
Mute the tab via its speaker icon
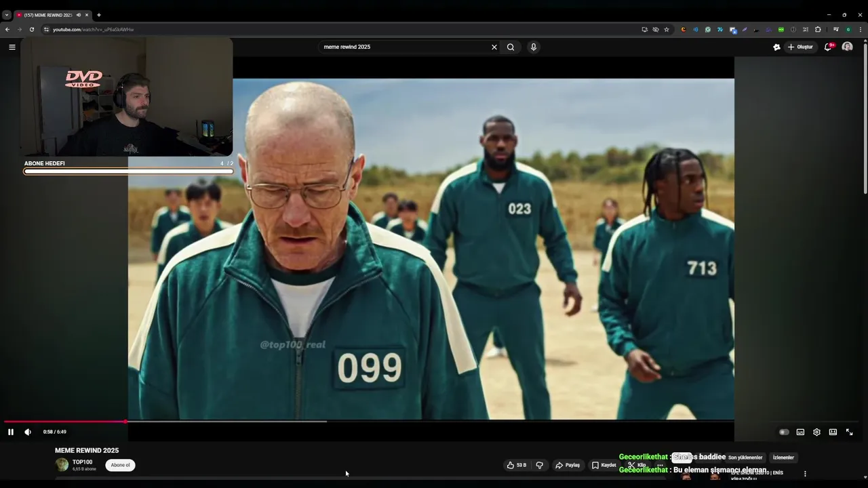78,15
